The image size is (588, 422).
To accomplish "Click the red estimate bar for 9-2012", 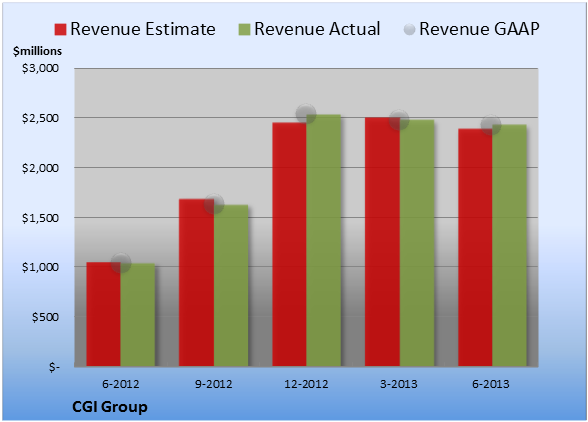I will coord(196,282).
